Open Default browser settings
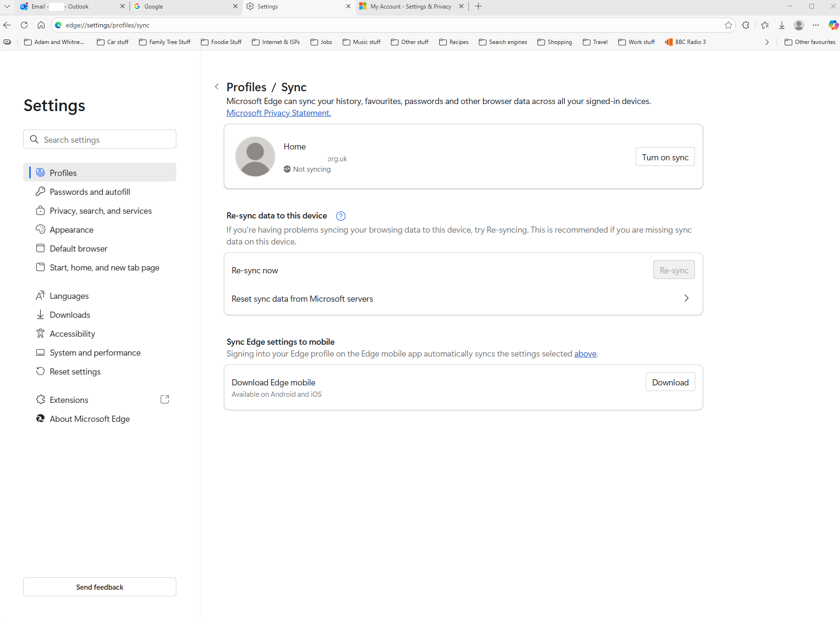 [100, 248]
